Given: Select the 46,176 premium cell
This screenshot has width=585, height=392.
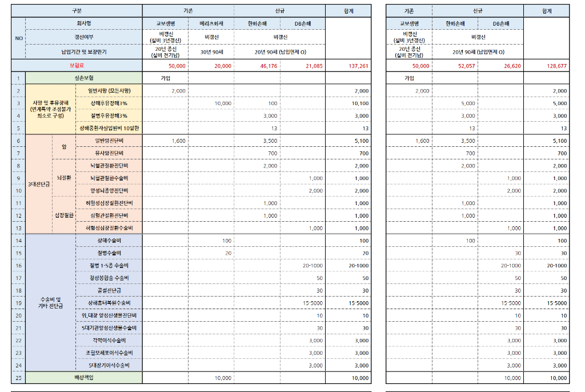Looking at the screenshot, I should pos(257,66).
